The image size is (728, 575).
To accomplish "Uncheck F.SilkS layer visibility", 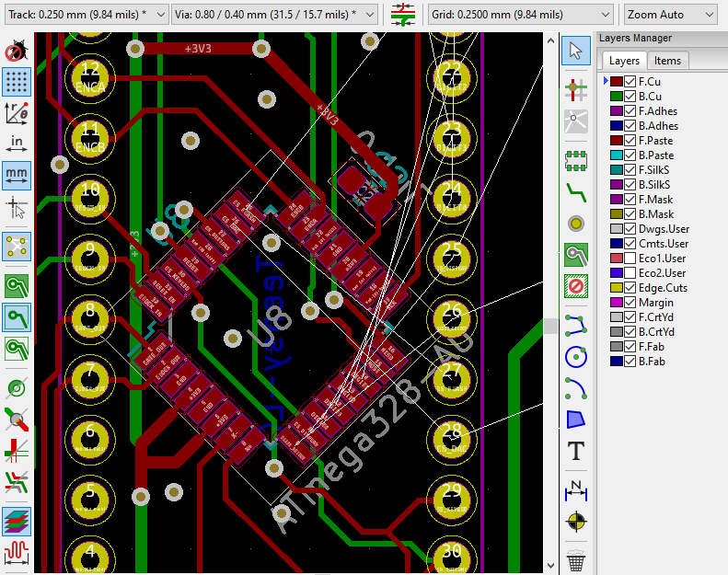I will 630,170.
